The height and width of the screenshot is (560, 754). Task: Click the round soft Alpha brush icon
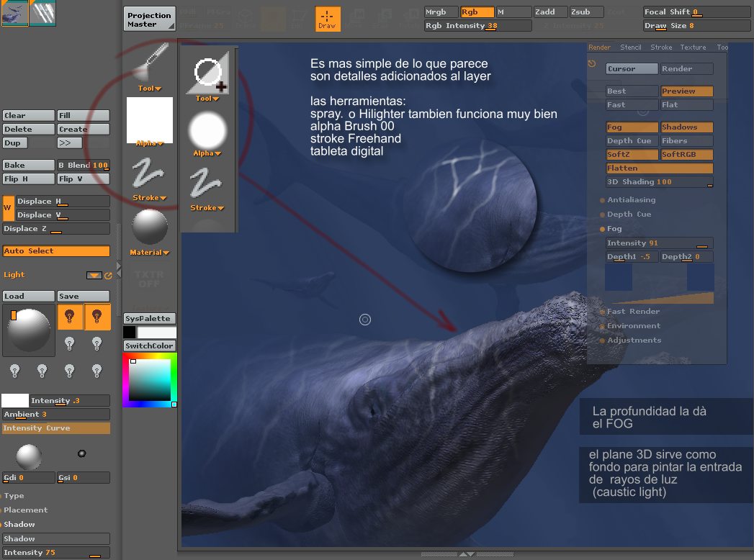point(207,131)
